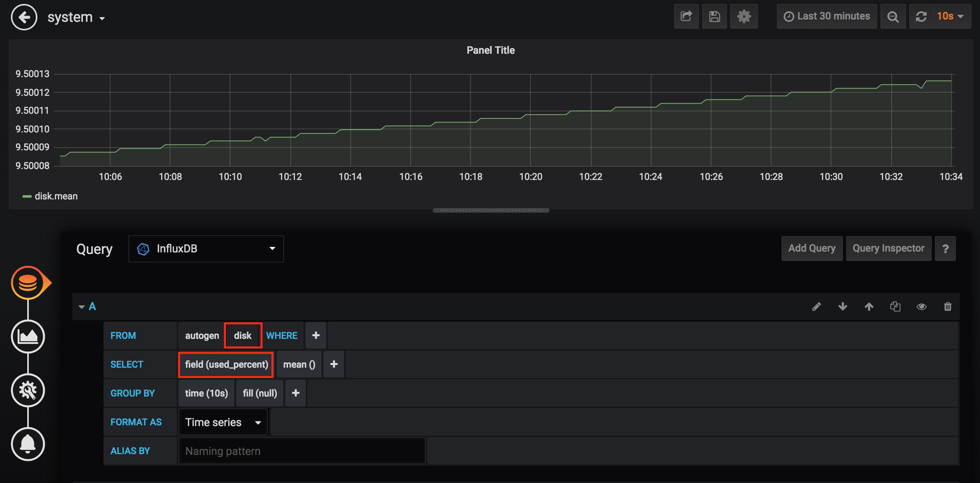Toggle the disk.mean legend series
This screenshot has width=980, height=483.
tap(56, 196)
